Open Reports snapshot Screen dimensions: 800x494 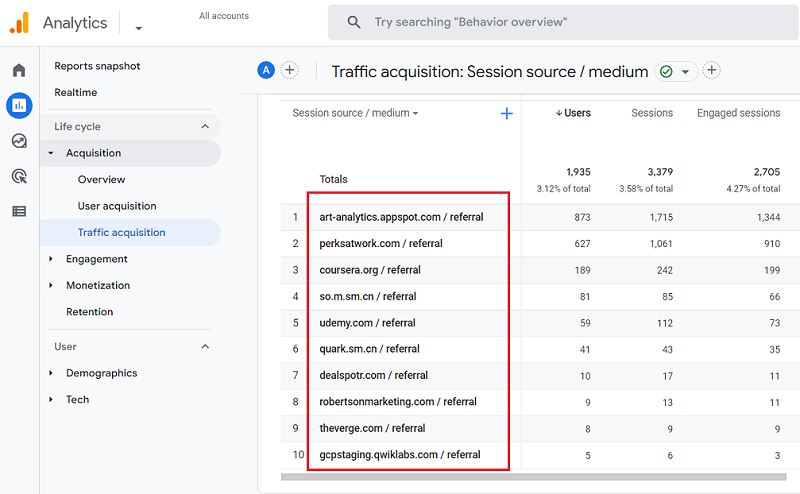click(x=97, y=66)
